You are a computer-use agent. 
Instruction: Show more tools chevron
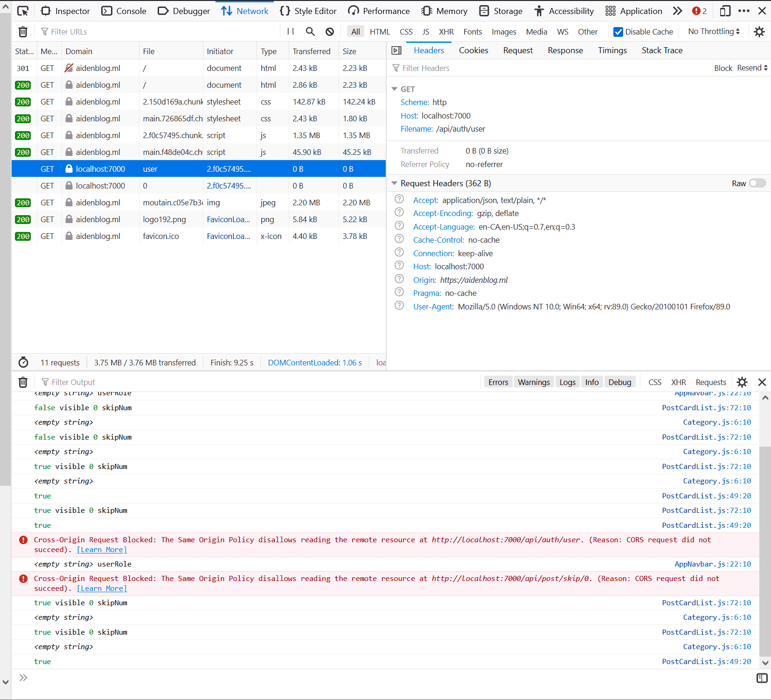677,11
